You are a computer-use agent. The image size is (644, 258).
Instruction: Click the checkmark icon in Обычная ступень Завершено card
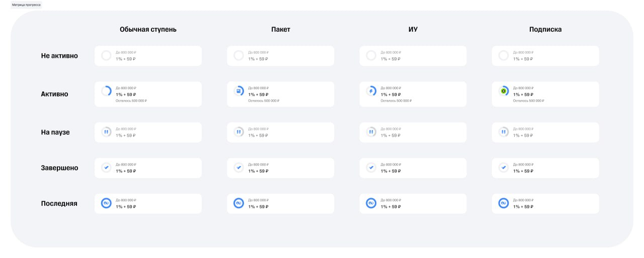pyautogui.click(x=106, y=167)
